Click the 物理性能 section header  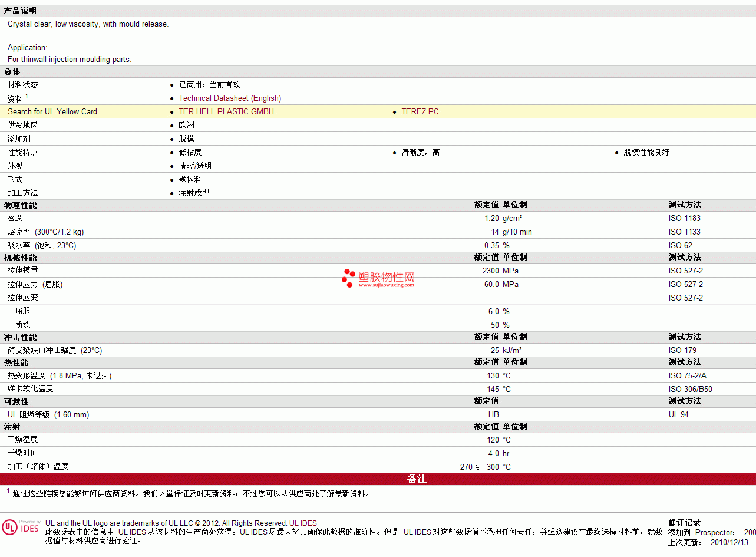[20, 206]
